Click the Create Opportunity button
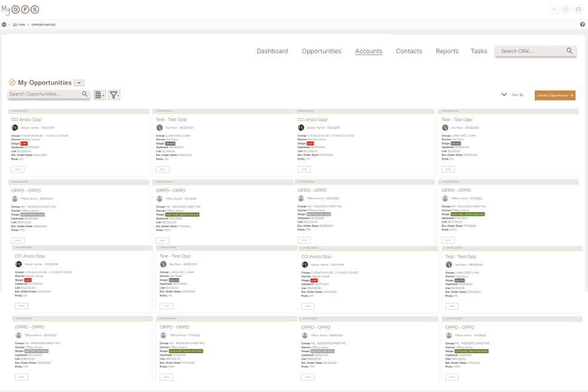This screenshot has height=392, width=588. coord(555,95)
